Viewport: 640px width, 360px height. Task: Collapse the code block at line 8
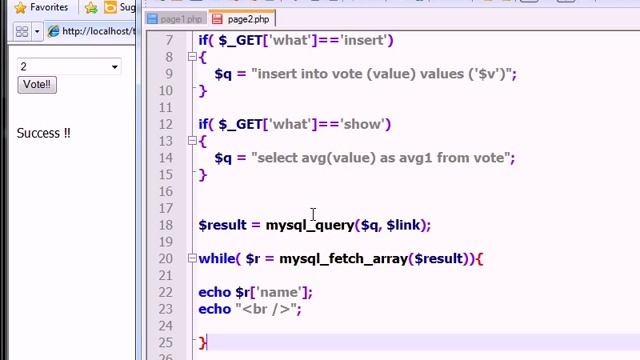[192, 57]
